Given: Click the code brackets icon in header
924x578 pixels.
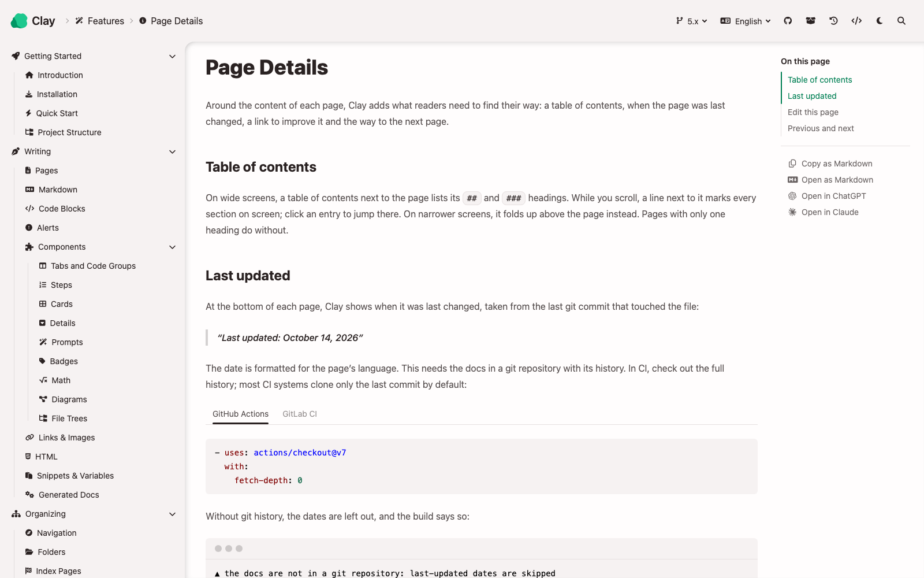Looking at the screenshot, I should click(x=856, y=21).
